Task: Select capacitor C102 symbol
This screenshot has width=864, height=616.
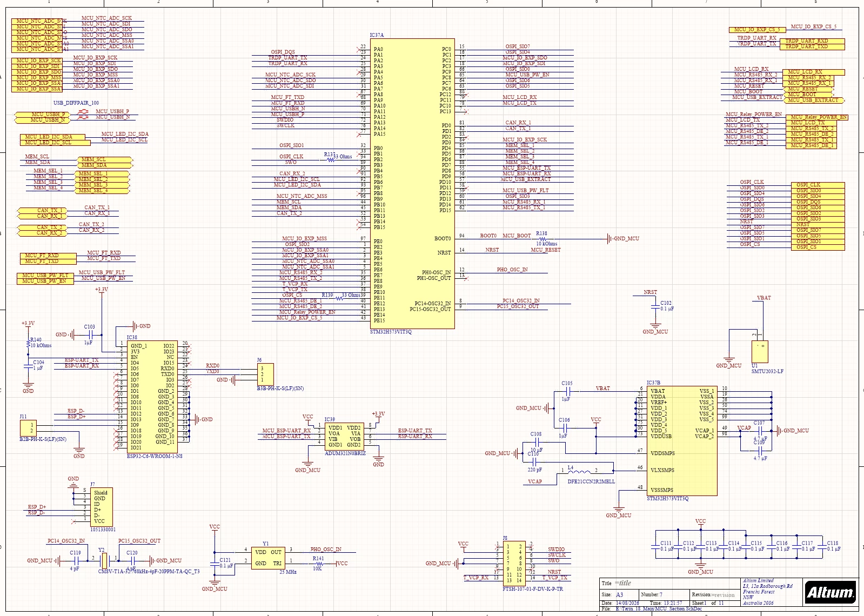Action: tap(655, 306)
